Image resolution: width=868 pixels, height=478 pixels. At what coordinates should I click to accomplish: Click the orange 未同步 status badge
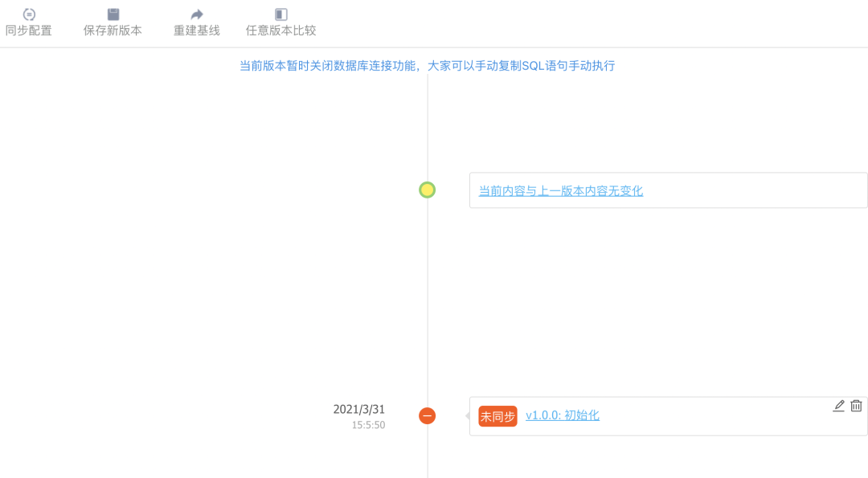coord(497,415)
